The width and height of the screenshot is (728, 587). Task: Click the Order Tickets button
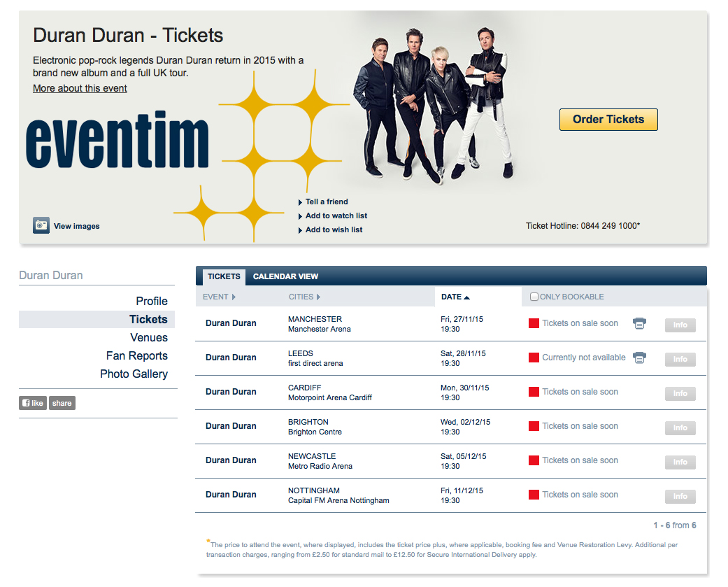608,120
